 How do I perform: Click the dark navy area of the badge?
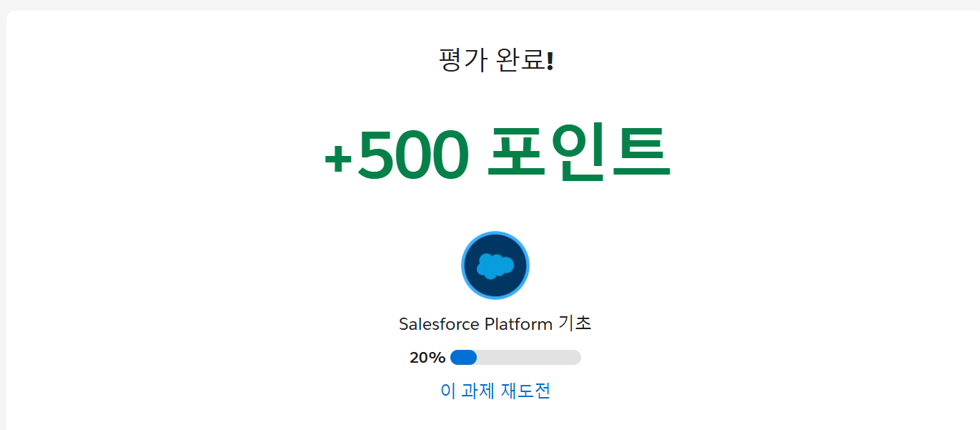pos(495,288)
